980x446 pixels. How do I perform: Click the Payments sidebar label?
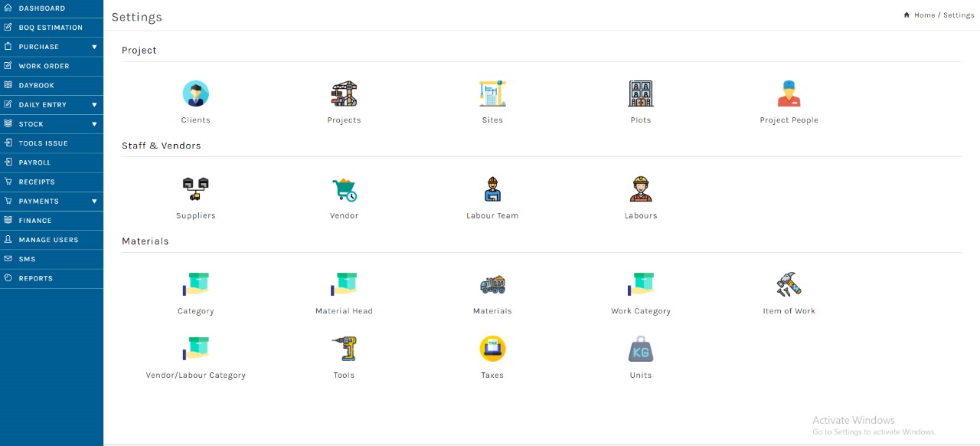(x=39, y=202)
